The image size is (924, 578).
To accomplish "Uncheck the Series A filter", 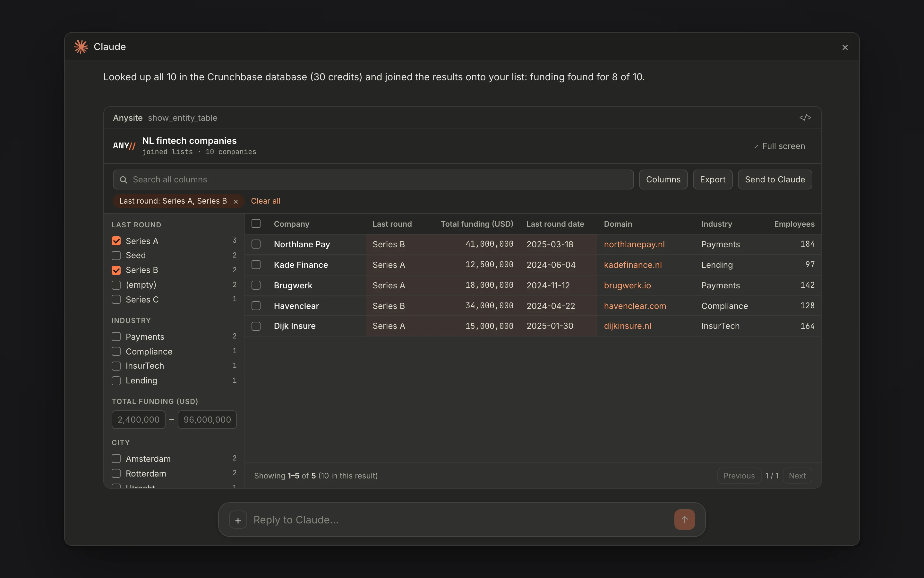I will [116, 241].
